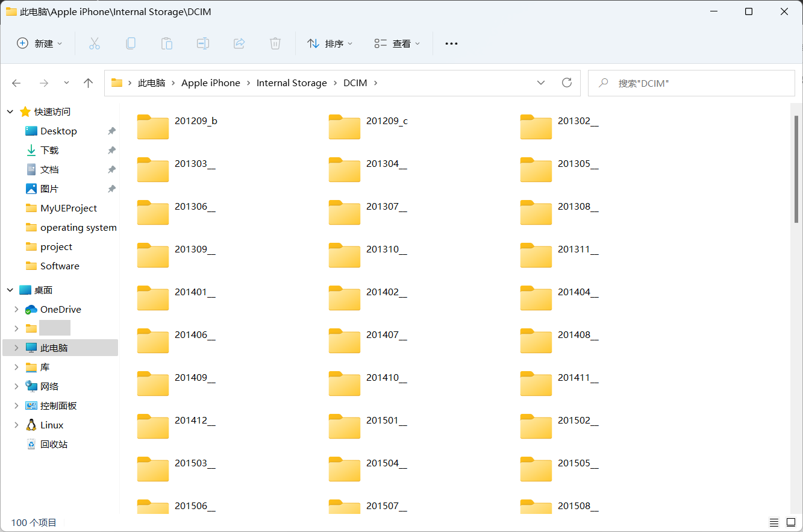This screenshot has height=532, width=803.
Task: Unpin Desktop from quick access
Action: pos(111,131)
